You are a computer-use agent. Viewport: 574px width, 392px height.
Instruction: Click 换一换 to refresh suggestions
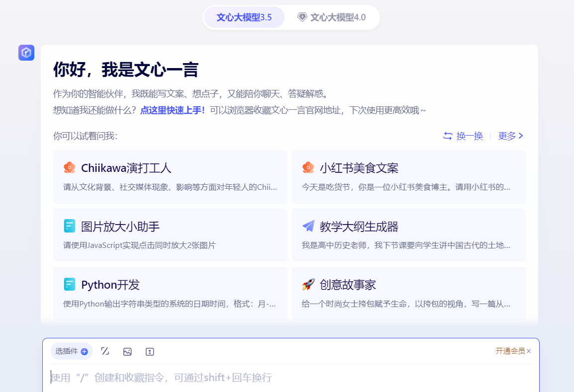[x=463, y=136]
